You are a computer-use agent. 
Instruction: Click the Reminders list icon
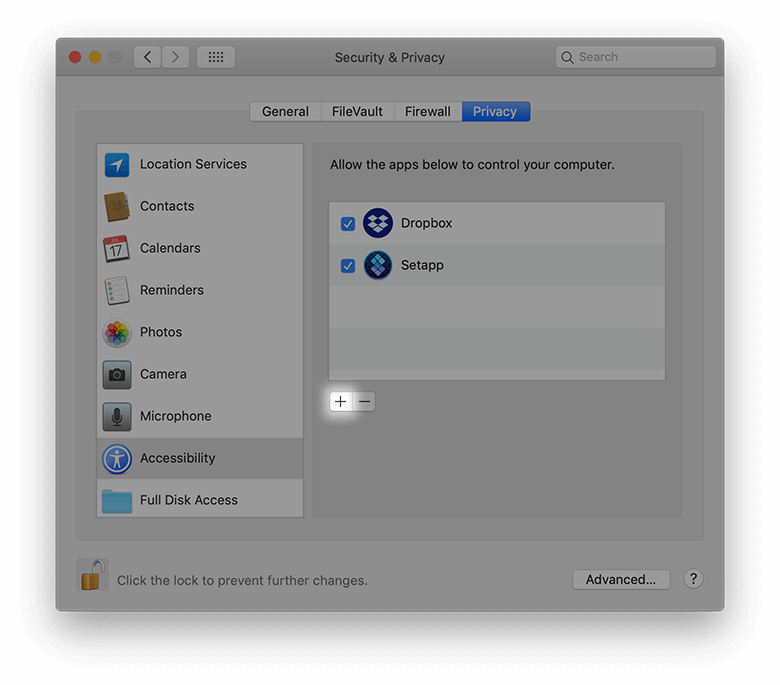pos(117,291)
